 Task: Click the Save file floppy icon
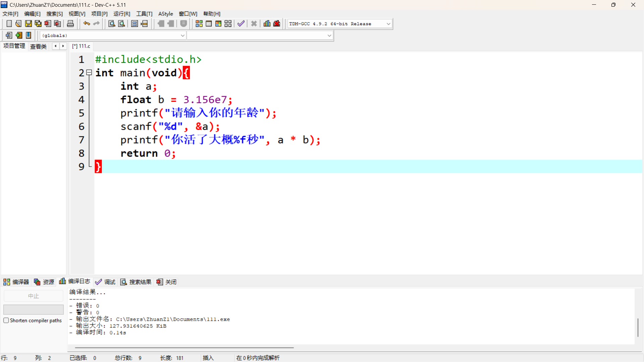(29, 23)
